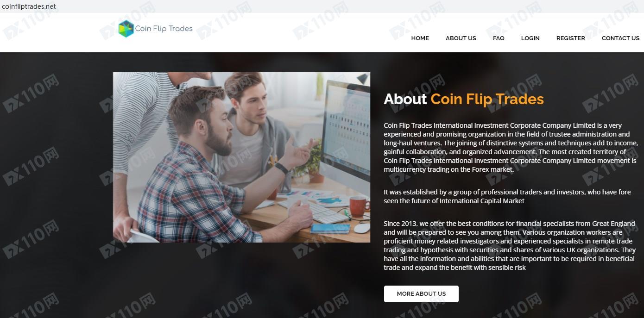Screen dimensions: 644x318
Task: Open the ABOUT US nav item
Action: 461,38
